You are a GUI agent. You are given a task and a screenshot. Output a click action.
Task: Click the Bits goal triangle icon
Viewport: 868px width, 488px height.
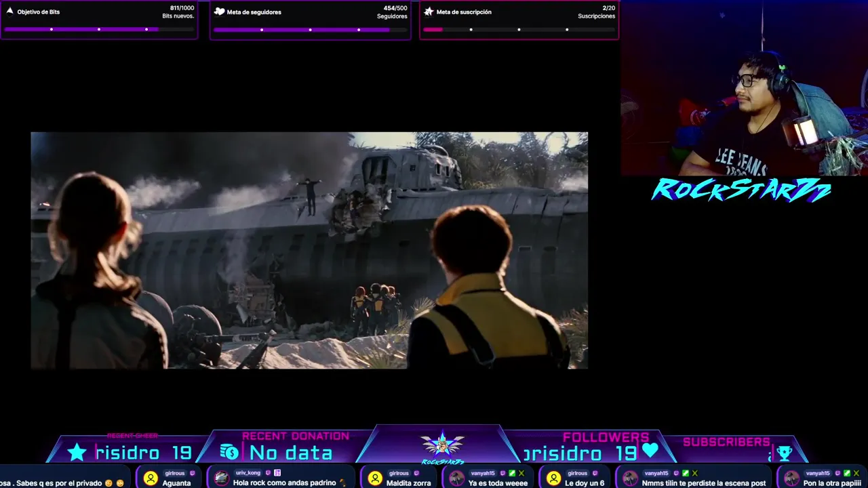pyautogui.click(x=9, y=12)
